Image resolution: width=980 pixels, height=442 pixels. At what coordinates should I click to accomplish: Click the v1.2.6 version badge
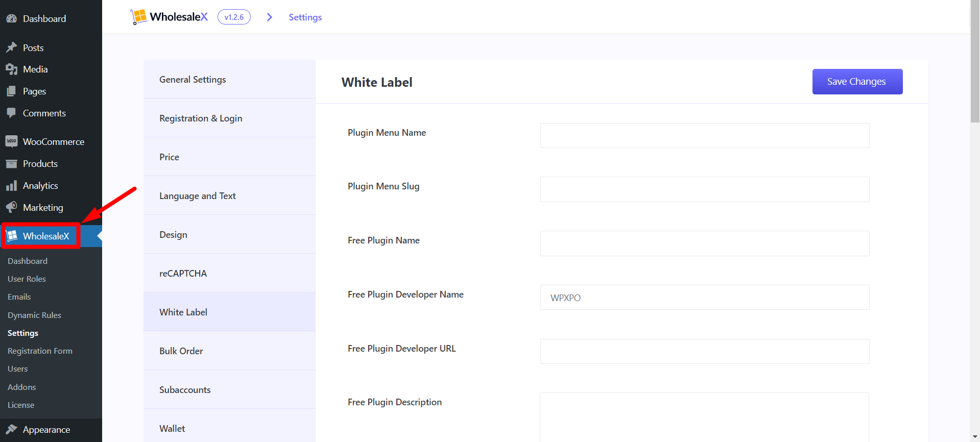(x=234, y=17)
